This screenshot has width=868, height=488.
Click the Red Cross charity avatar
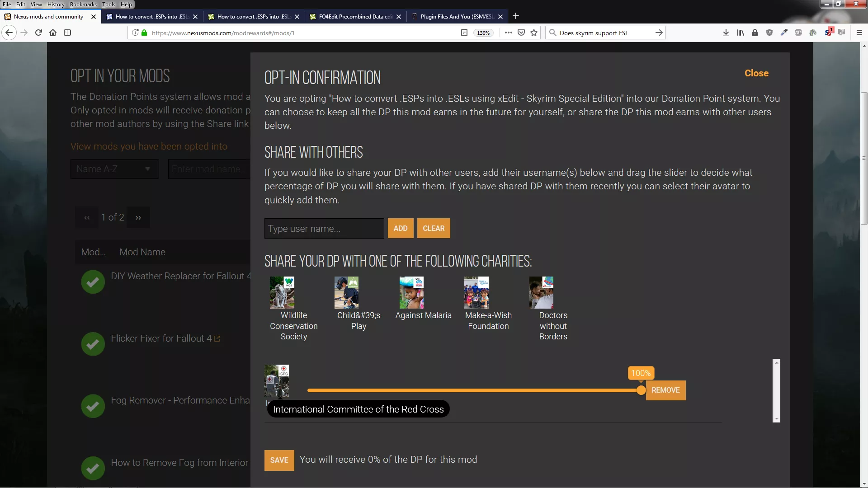[x=277, y=381]
